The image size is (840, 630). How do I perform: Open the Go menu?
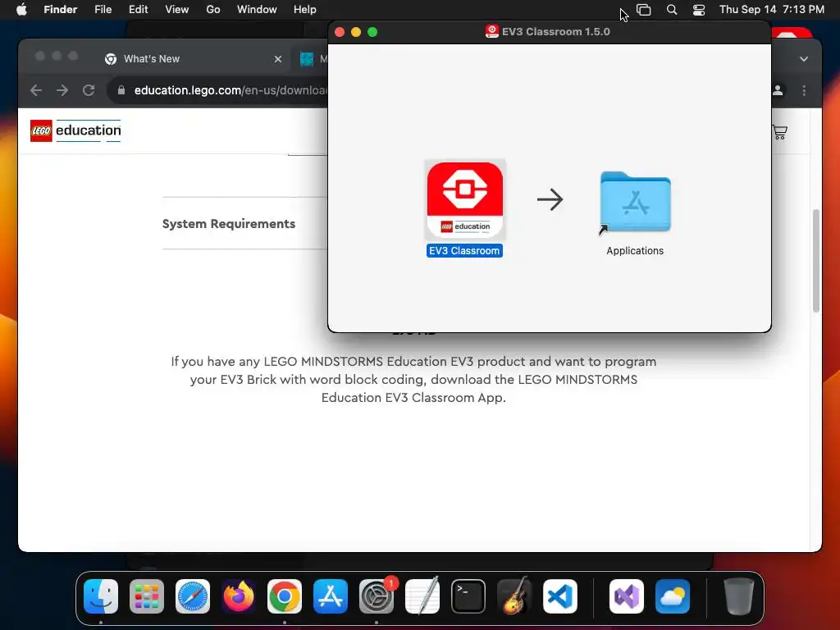pos(213,10)
